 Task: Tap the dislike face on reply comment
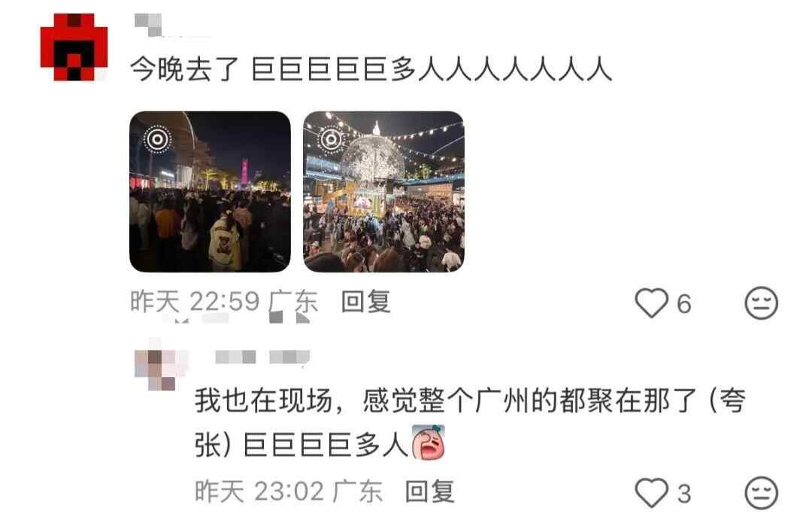[x=761, y=493]
